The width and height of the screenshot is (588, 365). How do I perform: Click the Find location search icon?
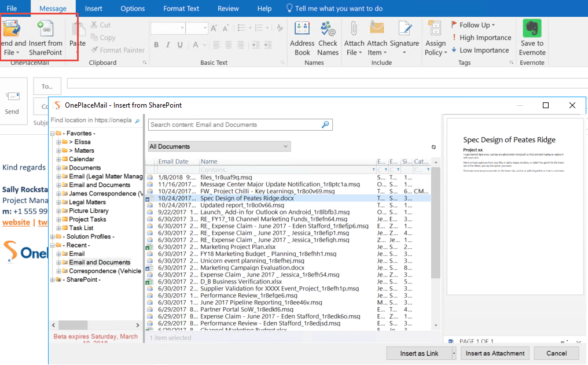(137, 121)
